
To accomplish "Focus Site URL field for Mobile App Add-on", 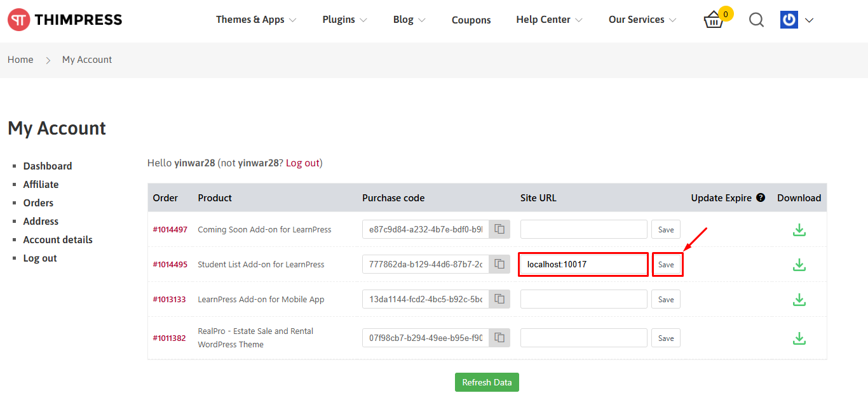I will click(x=584, y=299).
